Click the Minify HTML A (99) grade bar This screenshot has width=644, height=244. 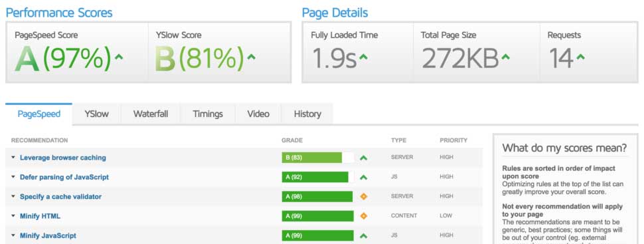point(317,216)
